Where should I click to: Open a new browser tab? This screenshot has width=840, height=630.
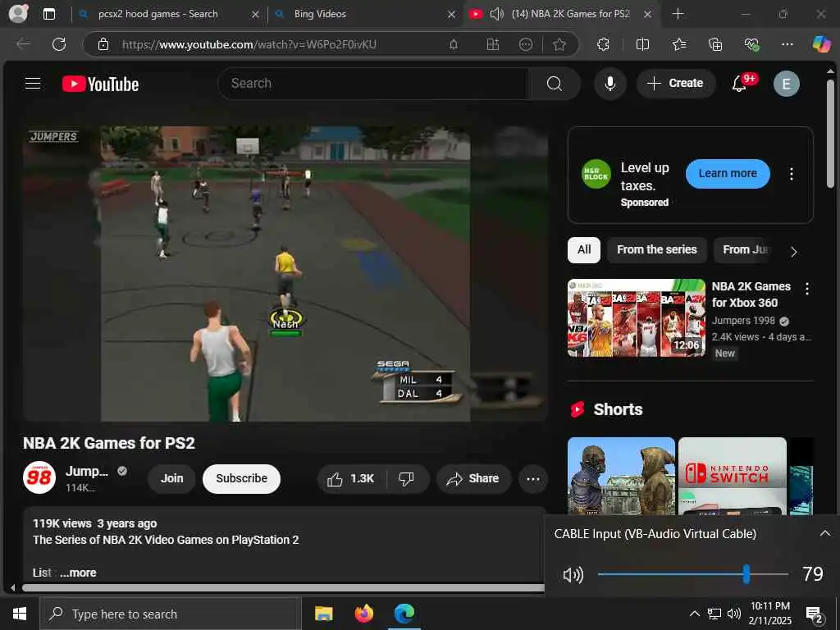[678, 14]
